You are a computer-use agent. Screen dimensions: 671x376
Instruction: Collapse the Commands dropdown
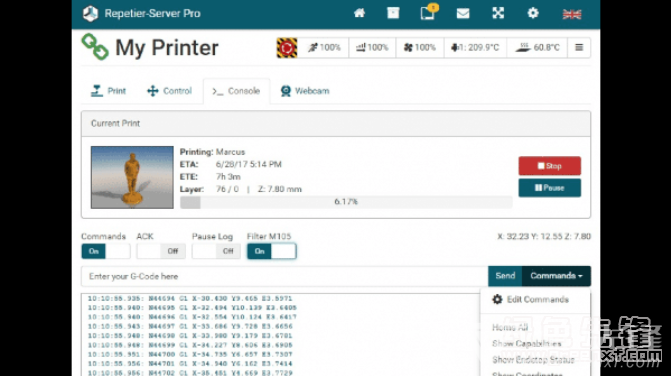point(556,276)
